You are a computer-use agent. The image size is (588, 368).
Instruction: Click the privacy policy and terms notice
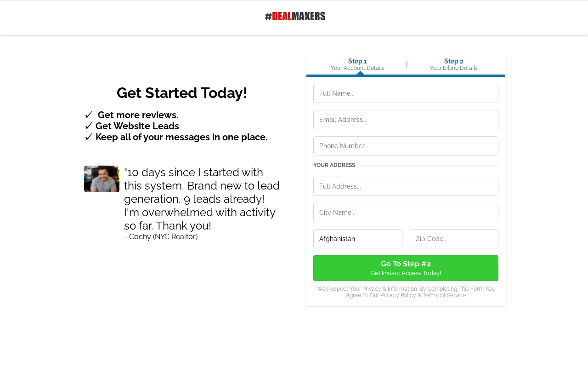tap(406, 292)
